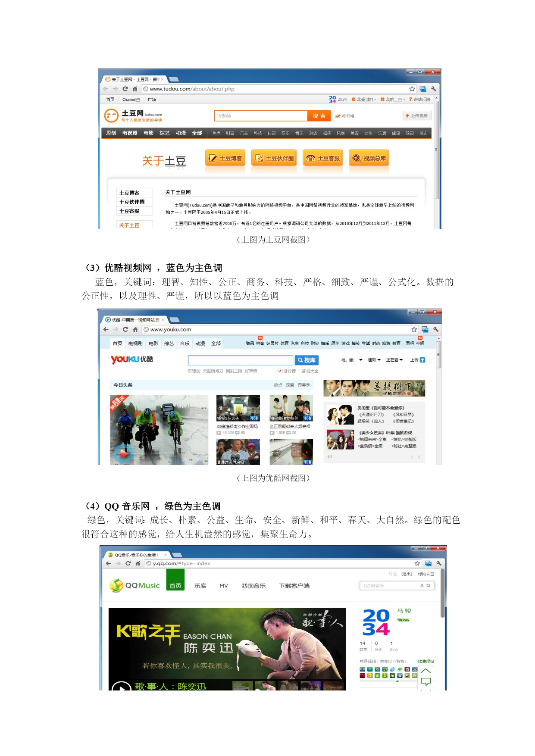The image size is (535, 756).
Task: Click reload button in Tudou browser window
Action: [x=125, y=89]
